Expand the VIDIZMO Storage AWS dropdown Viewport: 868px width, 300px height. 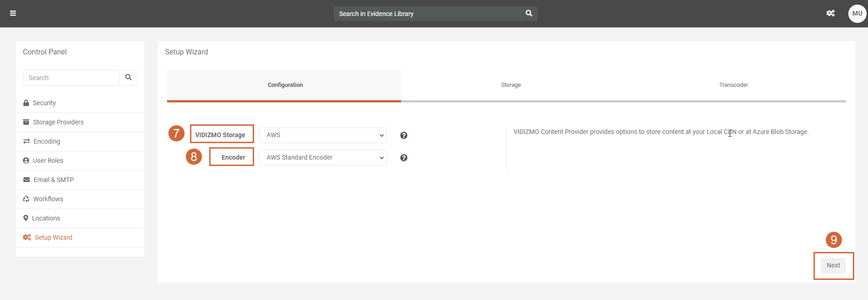tap(322, 135)
